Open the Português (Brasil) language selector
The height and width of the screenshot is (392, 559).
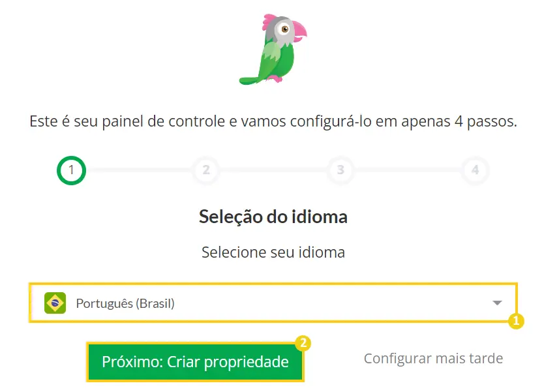coord(273,303)
